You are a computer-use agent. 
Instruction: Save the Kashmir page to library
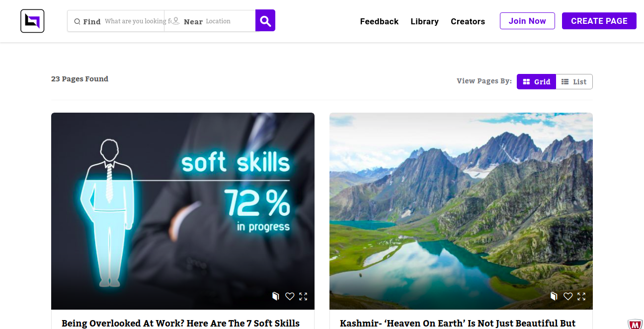click(x=554, y=296)
